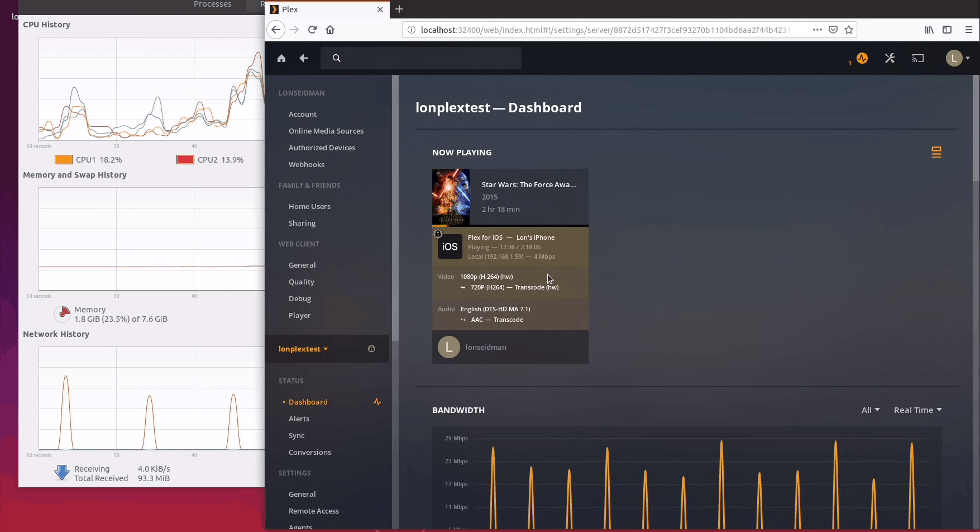Bookmark this page with the star icon

tap(849, 30)
